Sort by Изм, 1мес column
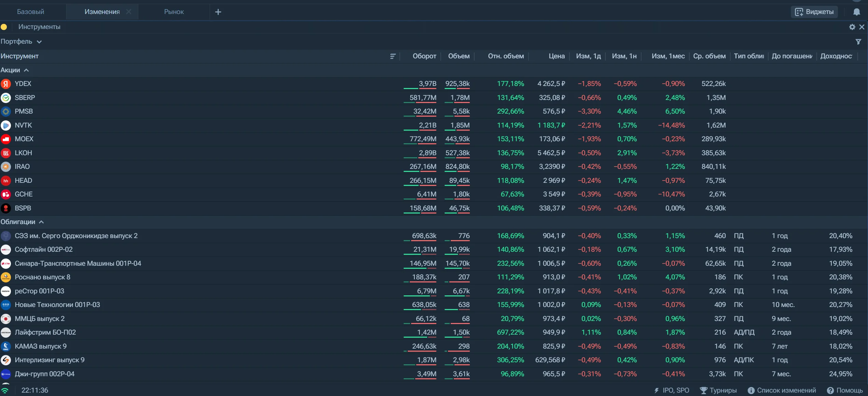The image size is (868, 396). (668, 56)
